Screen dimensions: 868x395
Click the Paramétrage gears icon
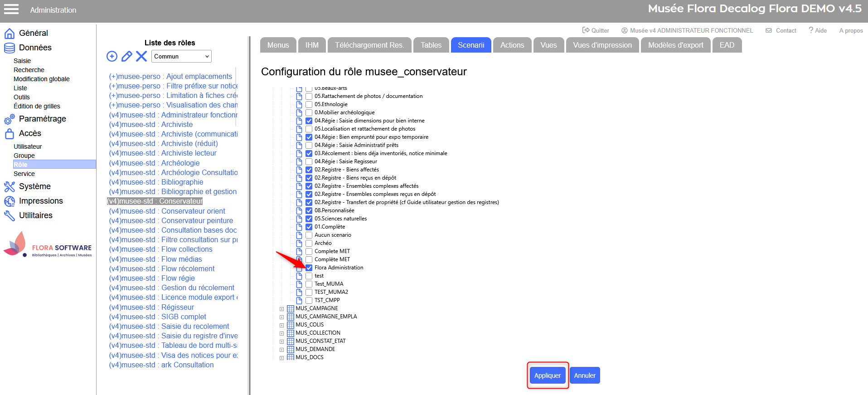(9, 119)
